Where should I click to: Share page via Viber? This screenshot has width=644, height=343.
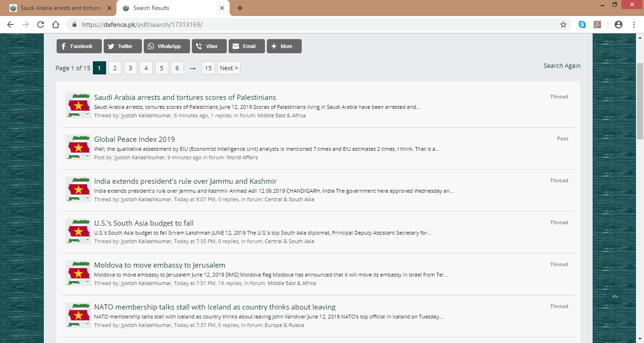pyautogui.click(x=209, y=46)
